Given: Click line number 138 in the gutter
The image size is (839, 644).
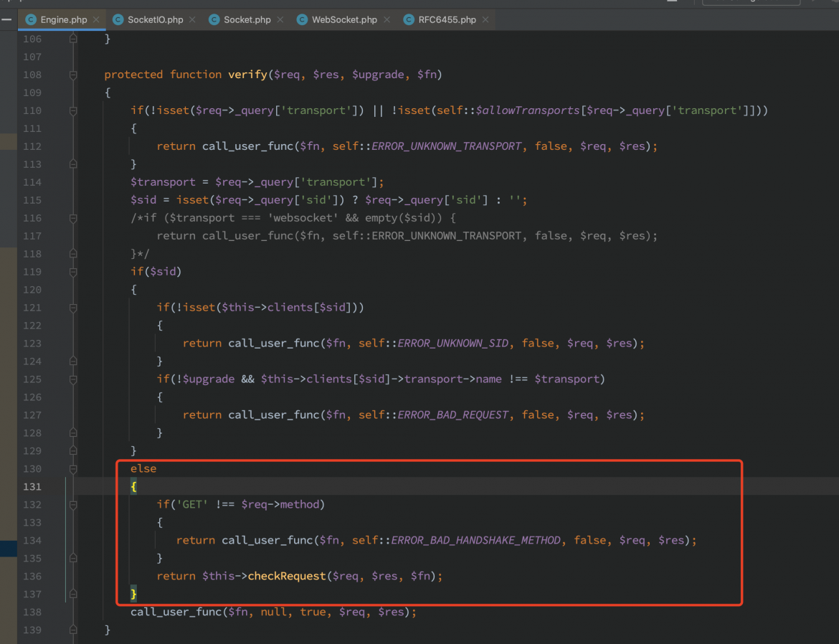Looking at the screenshot, I should pyautogui.click(x=32, y=612).
